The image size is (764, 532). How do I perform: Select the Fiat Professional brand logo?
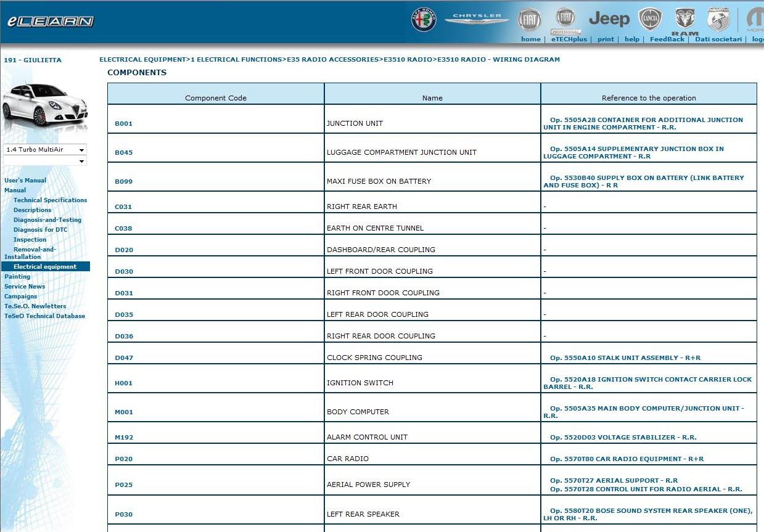coord(565,22)
